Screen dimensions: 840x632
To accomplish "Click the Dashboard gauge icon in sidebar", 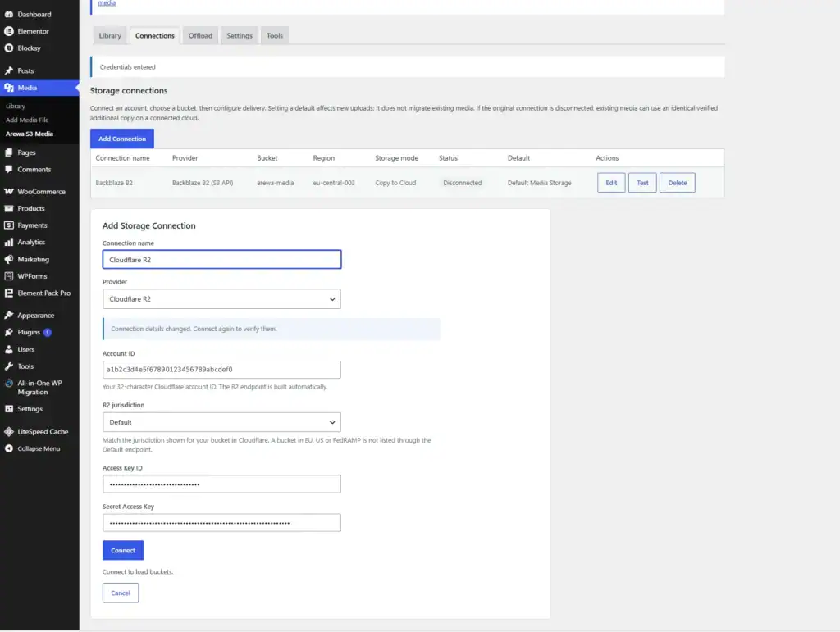I will click(8, 15).
